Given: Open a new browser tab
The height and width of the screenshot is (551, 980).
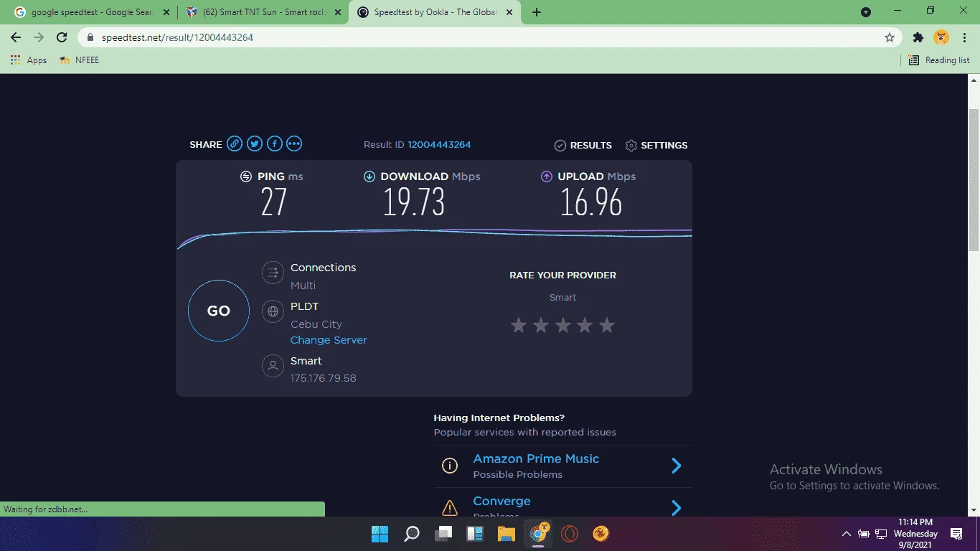Looking at the screenshot, I should click(537, 12).
